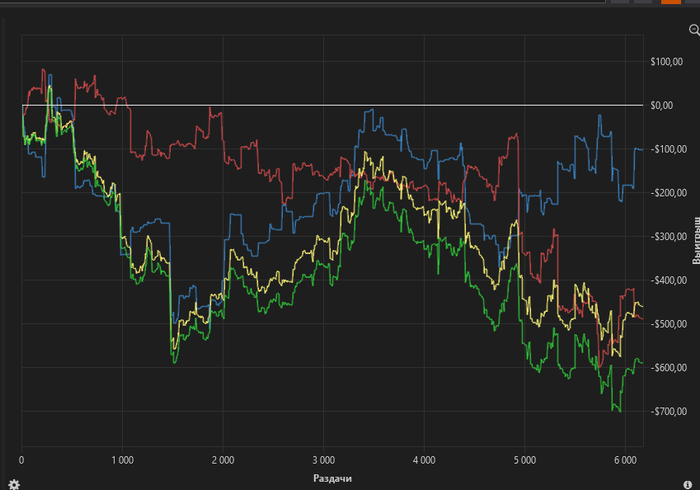Click the "-$300,00" y-axis label
Screen dimensions: 700x490
[669, 237]
